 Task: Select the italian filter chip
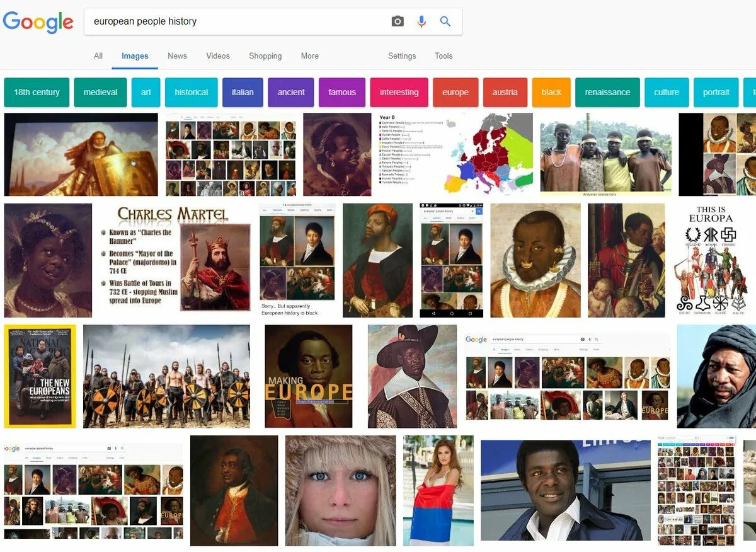[x=243, y=92]
